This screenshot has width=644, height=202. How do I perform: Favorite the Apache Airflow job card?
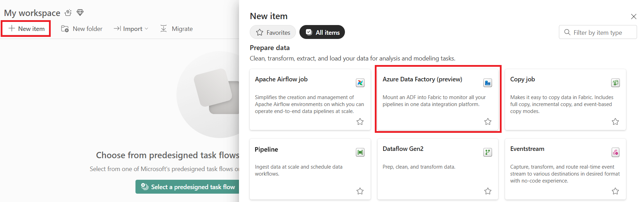[x=360, y=122]
